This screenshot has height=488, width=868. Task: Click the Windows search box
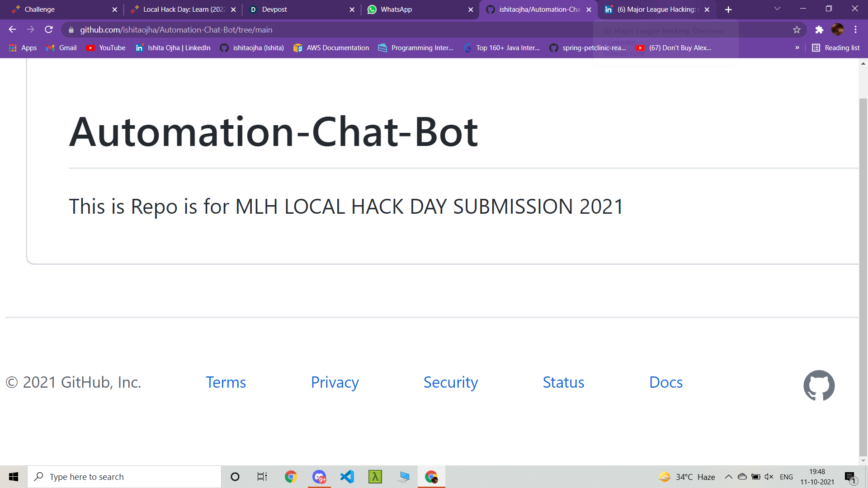click(x=124, y=477)
